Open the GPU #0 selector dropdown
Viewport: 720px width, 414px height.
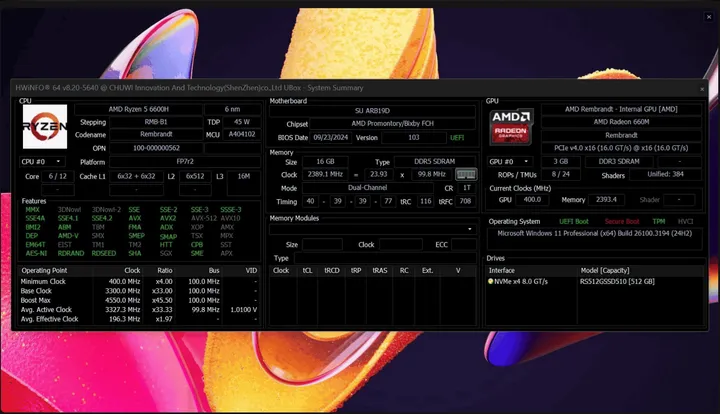[x=510, y=162]
